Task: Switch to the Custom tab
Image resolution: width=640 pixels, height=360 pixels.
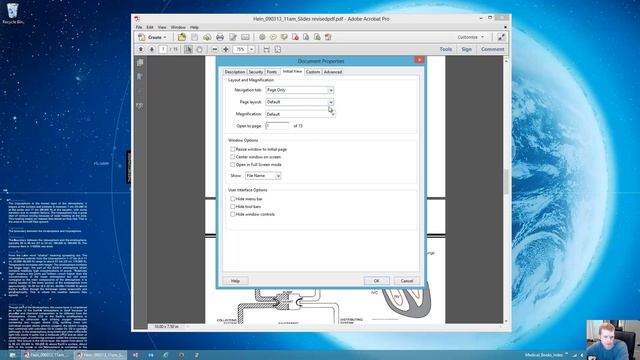Action: tap(313, 72)
